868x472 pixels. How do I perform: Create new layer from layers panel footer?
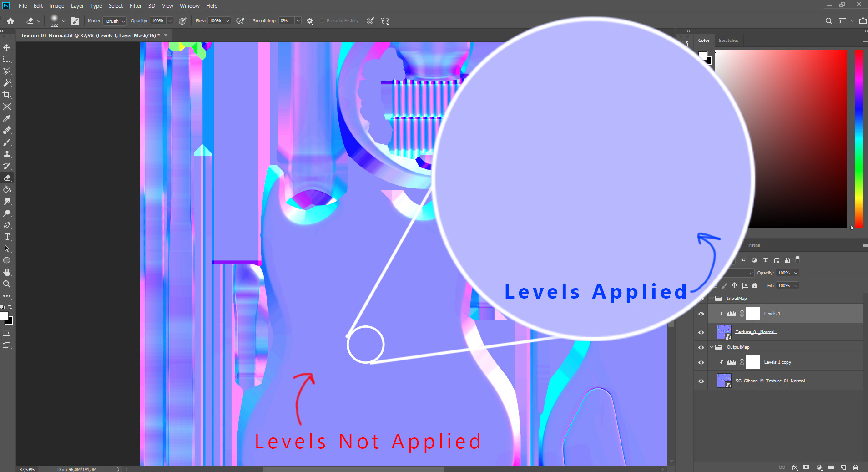[x=843, y=467]
